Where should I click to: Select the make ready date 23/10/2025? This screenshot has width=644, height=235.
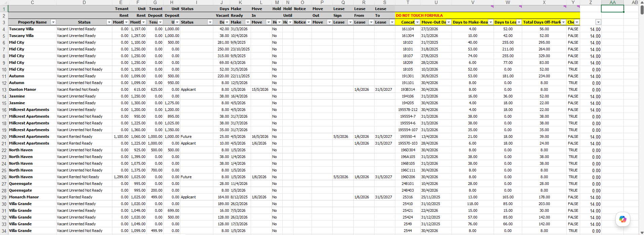coord(240,49)
